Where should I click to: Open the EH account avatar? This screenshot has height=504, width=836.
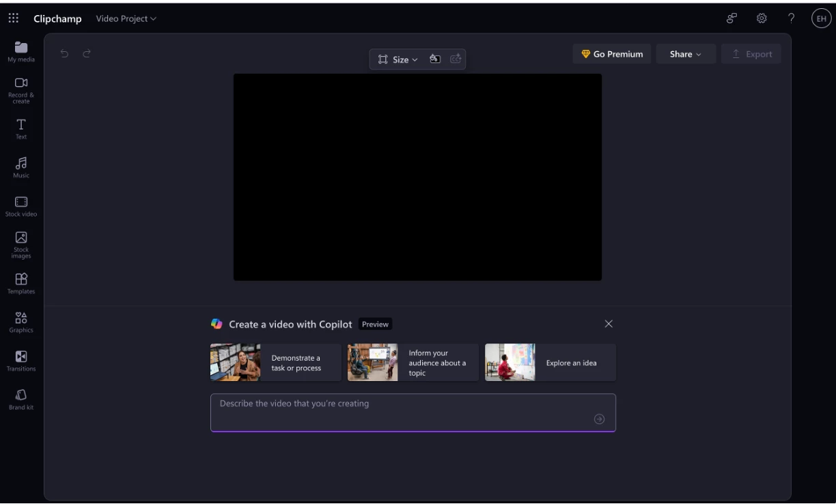click(821, 18)
